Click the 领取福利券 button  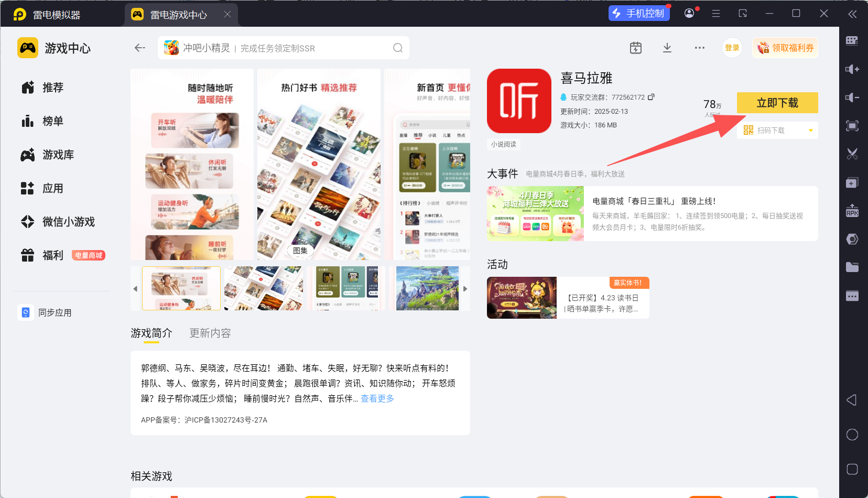tap(785, 48)
